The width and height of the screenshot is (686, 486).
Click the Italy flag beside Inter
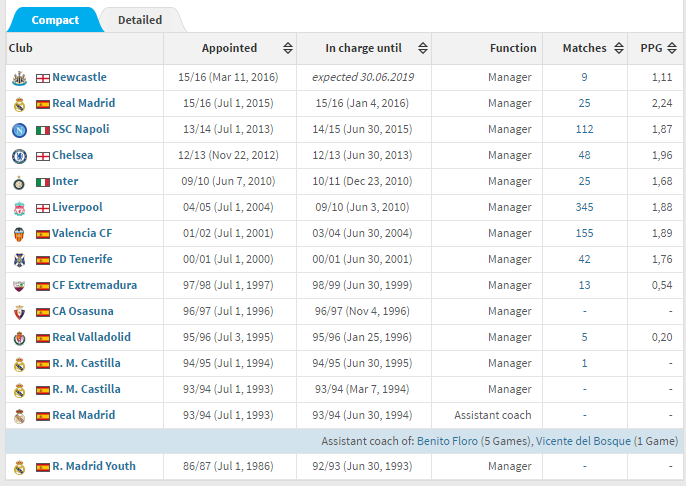click(x=43, y=182)
